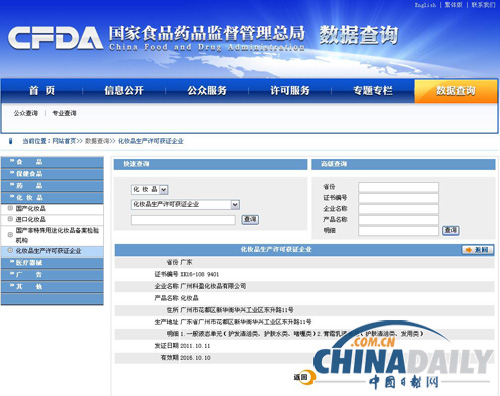Open the 广告 sidebar category

pyautogui.click(x=52, y=275)
